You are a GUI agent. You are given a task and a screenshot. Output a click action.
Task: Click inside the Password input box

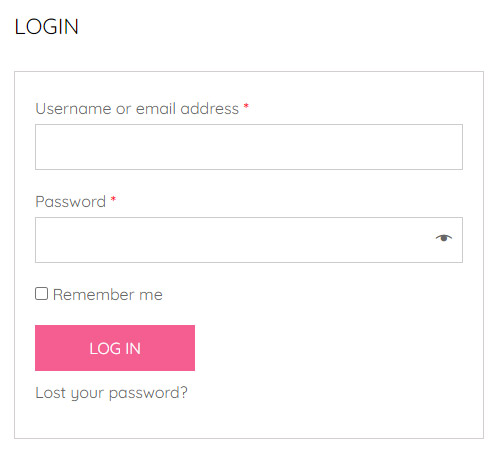click(249, 240)
